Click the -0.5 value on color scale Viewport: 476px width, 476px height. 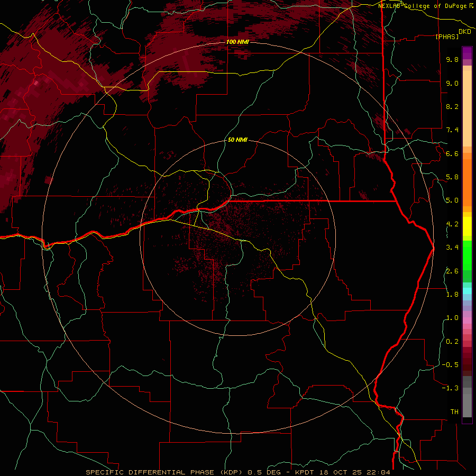[450, 365]
